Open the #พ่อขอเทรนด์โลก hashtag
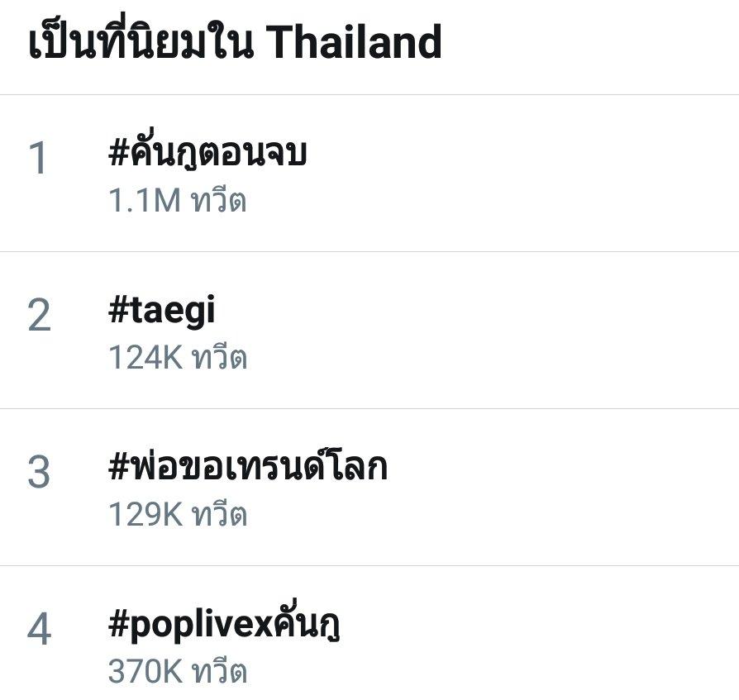 click(x=248, y=466)
